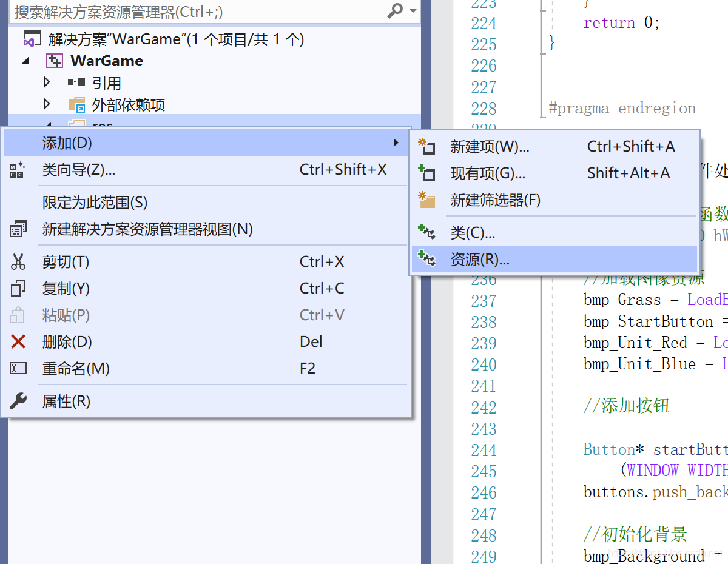Click the //添加按钮 comment
728x564 pixels.
coord(627,406)
